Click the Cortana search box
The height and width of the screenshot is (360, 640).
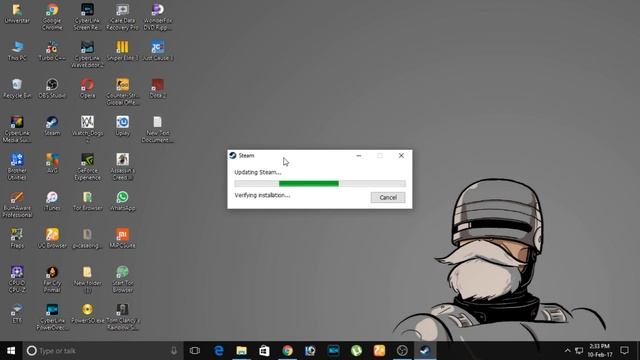[x=102, y=351]
